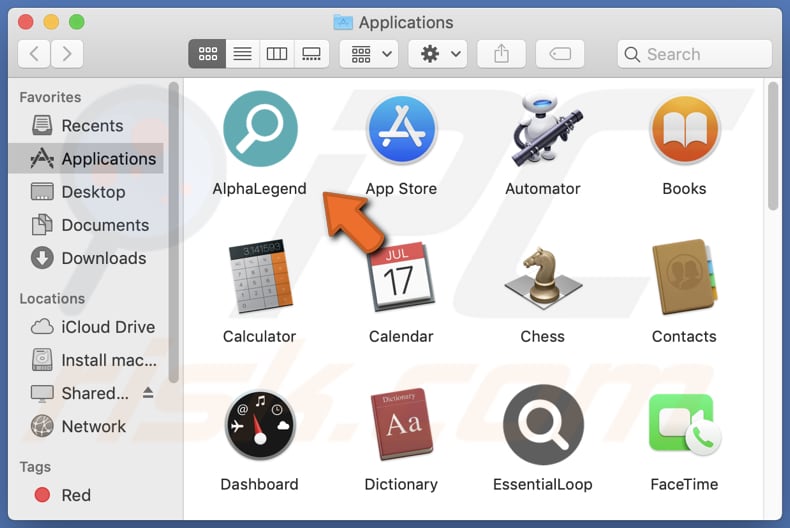Select the Automator robot icon
Viewport: 790px width, 528px height.
[542, 131]
